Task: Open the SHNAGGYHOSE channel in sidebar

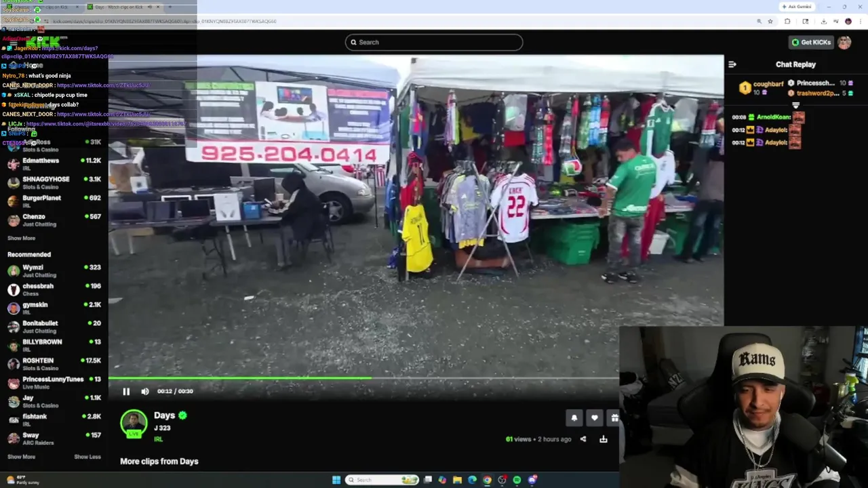Action: [54, 183]
